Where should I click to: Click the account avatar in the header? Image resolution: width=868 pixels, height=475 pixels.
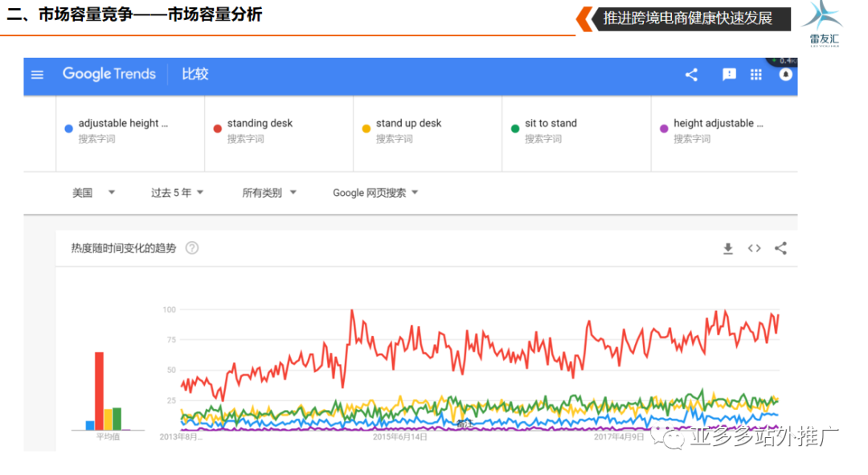(786, 75)
